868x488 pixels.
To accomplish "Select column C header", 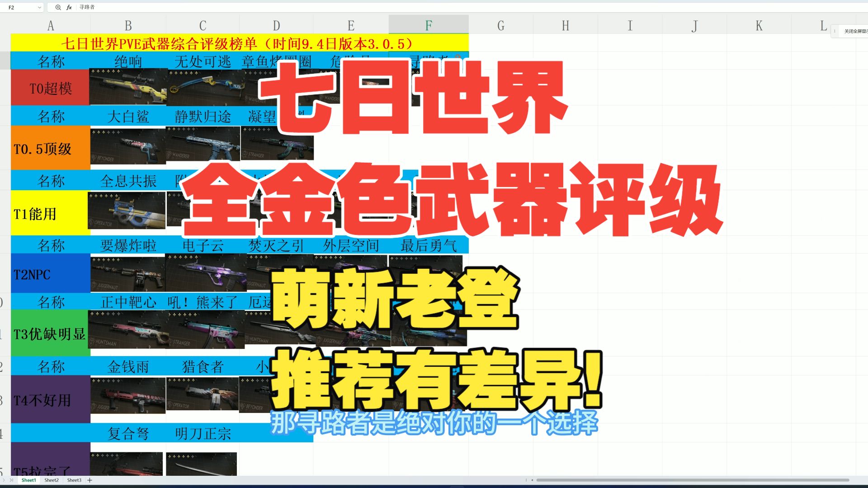I will tap(203, 26).
